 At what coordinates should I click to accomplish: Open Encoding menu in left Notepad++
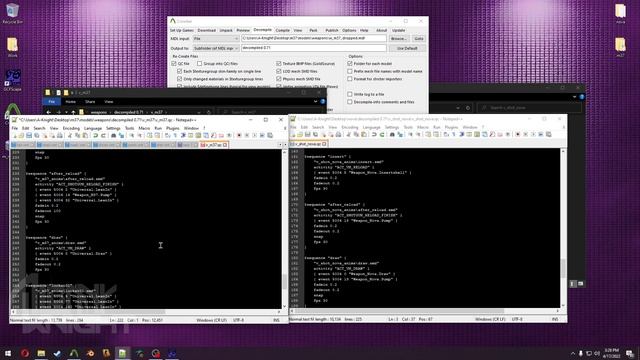(x=71, y=128)
